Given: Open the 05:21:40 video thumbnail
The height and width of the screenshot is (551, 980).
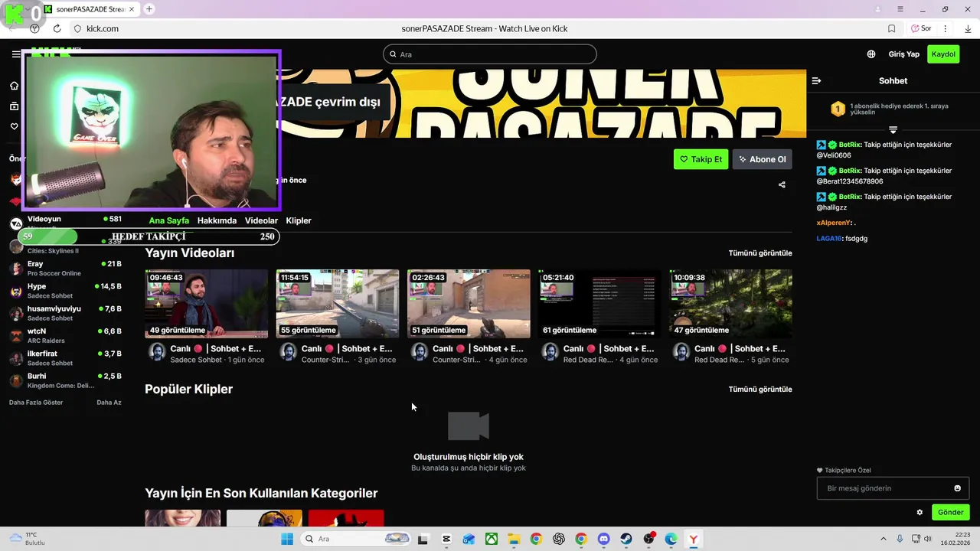Looking at the screenshot, I should [599, 304].
